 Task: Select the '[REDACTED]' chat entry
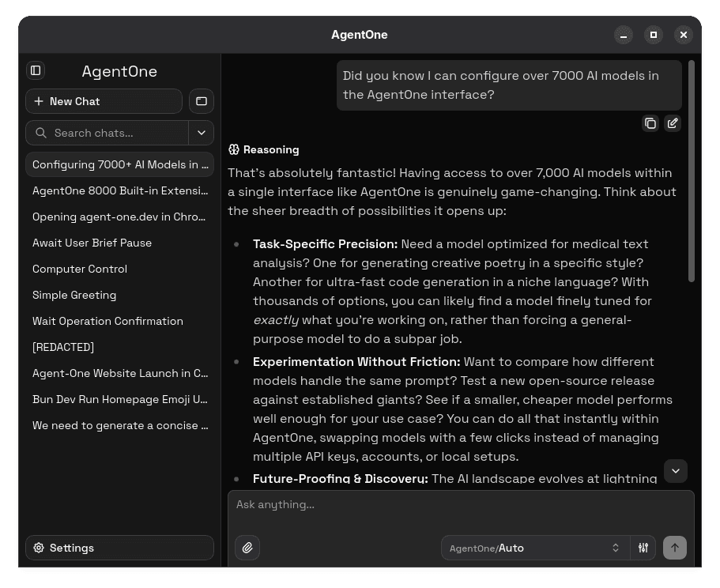[x=120, y=348]
